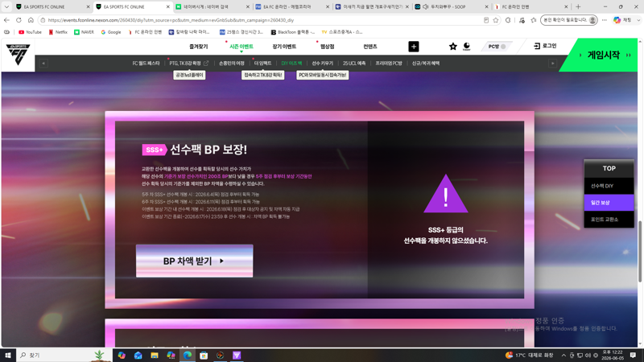
Task: Select the 선수 키우기 event tab
Action: [x=323, y=64]
